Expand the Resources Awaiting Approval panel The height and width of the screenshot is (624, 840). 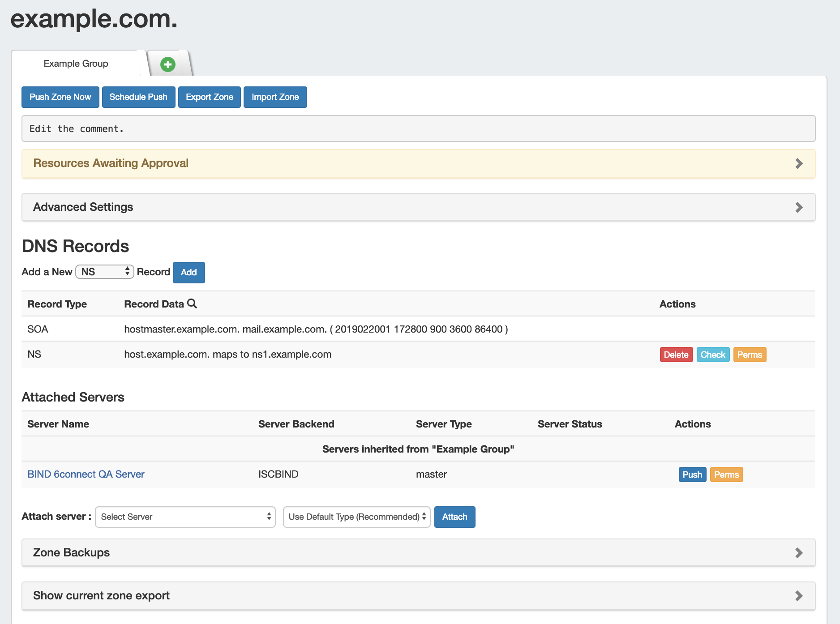(x=418, y=163)
